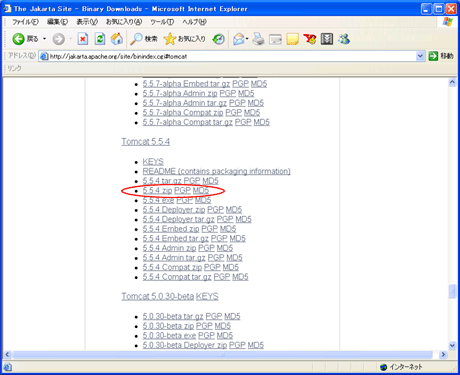
Task: Click the vertical scrollbar down arrow
Action: pyautogui.click(x=452, y=345)
